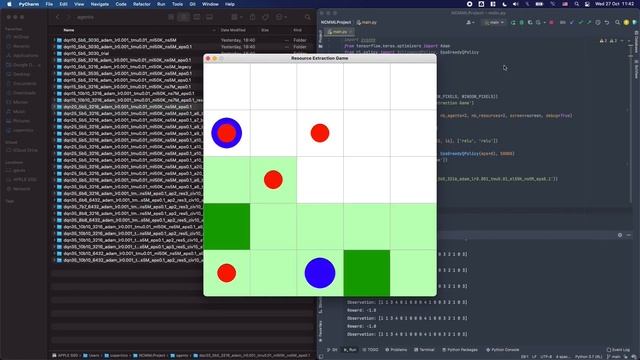Image resolution: width=640 pixels, height=360 pixels.
Task: Select the main.py editor tab
Action: pos(340,31)
